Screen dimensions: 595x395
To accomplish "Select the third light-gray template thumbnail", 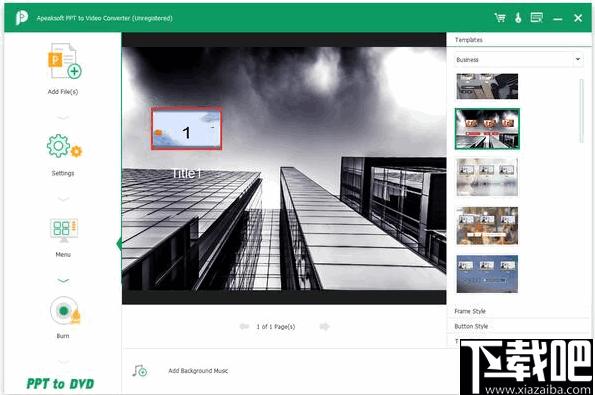I will [x=487, y=177].
